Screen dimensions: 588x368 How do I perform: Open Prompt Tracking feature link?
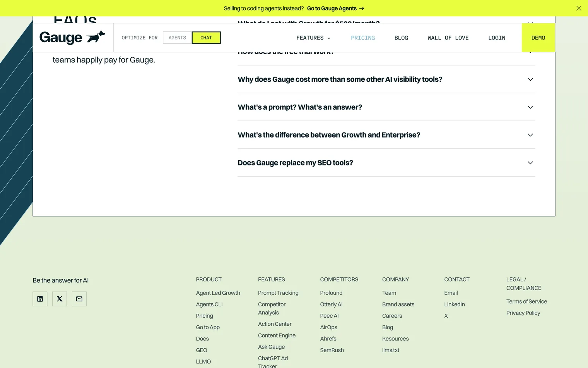pos(278,293)
